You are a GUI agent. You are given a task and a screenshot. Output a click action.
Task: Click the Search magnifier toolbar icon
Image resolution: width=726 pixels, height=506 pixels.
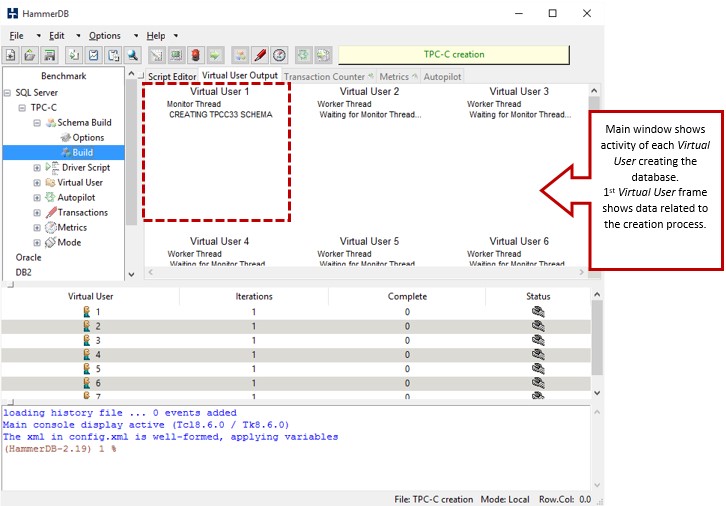pyautogui.click(x=133, y=55)
